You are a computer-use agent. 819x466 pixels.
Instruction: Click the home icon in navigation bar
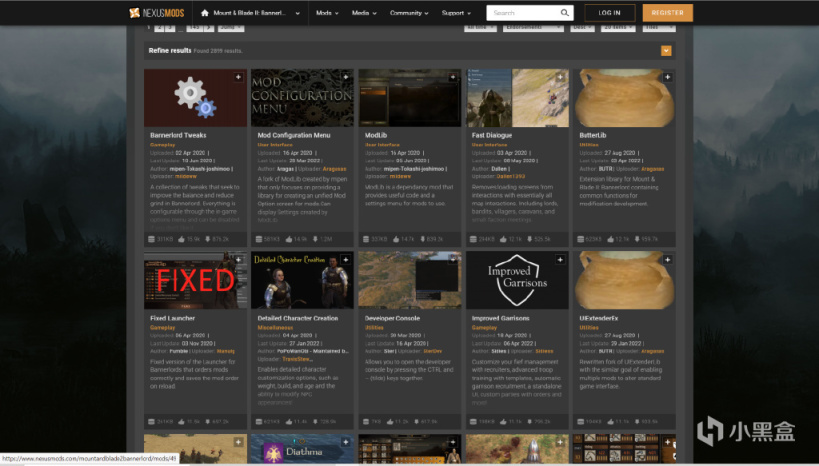point(204,13)
